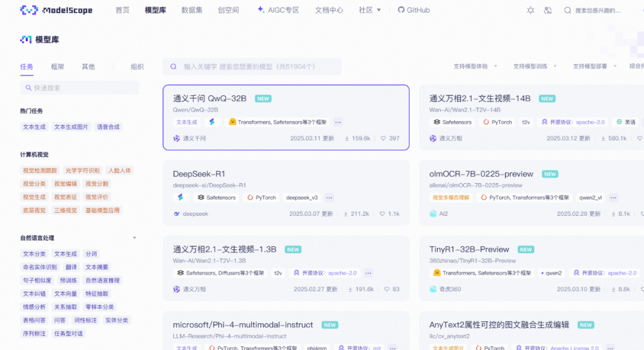Switch to the 框架 tab
Image resolution: width=644 pixels, height=350 pixels.
tap(57, 67)
